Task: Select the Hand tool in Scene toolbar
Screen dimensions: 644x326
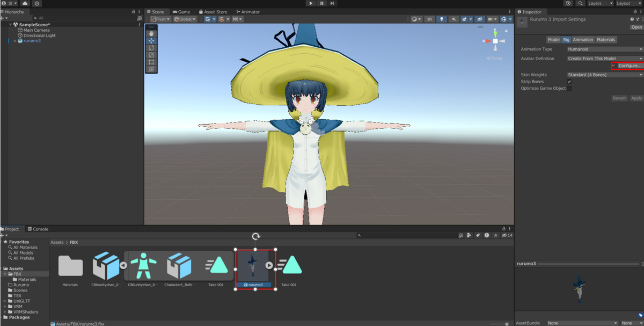Action: [152, 33]
